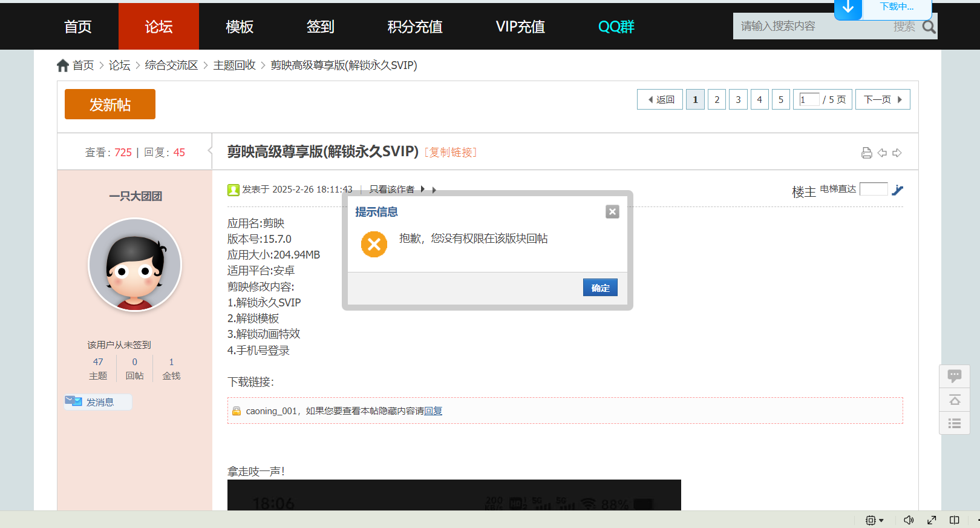Click the post title text
This screenshot has width=980, height=528.
323,151
